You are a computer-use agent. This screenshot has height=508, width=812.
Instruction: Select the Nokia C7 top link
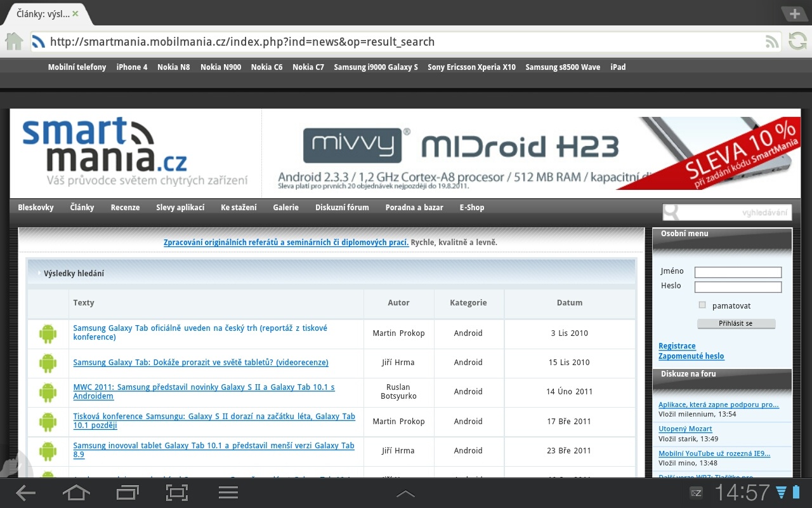[x=308, y=67]
